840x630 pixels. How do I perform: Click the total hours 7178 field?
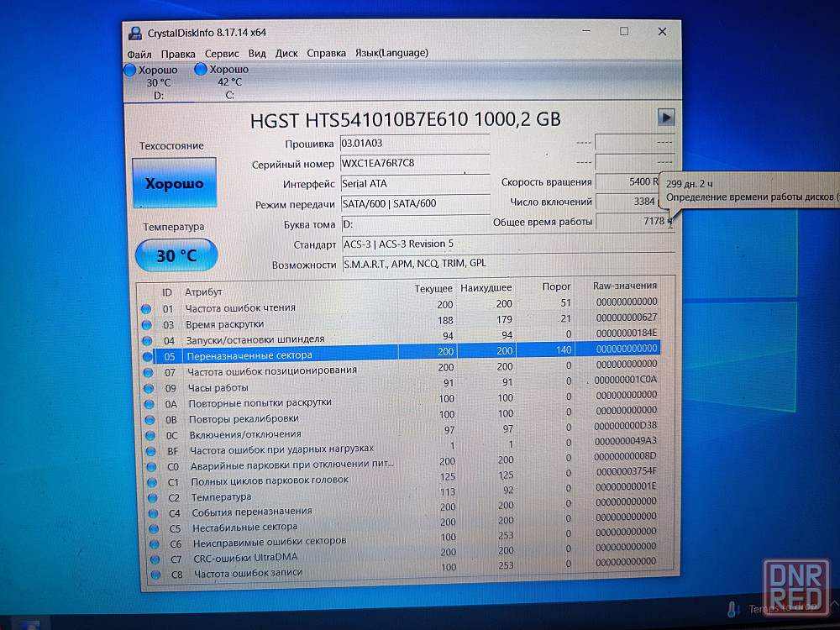[x=633, y=221]
